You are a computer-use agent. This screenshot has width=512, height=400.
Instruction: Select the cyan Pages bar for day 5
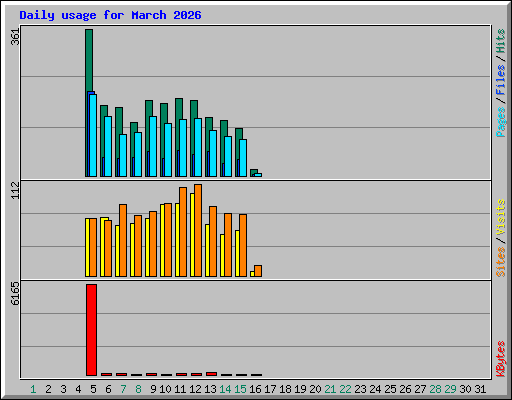93,135
